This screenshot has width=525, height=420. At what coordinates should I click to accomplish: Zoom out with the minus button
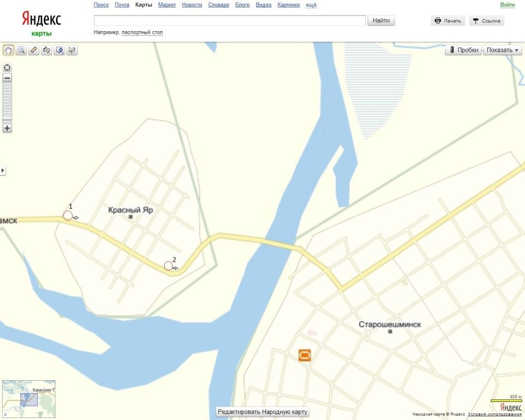click(x=7, y=78)
